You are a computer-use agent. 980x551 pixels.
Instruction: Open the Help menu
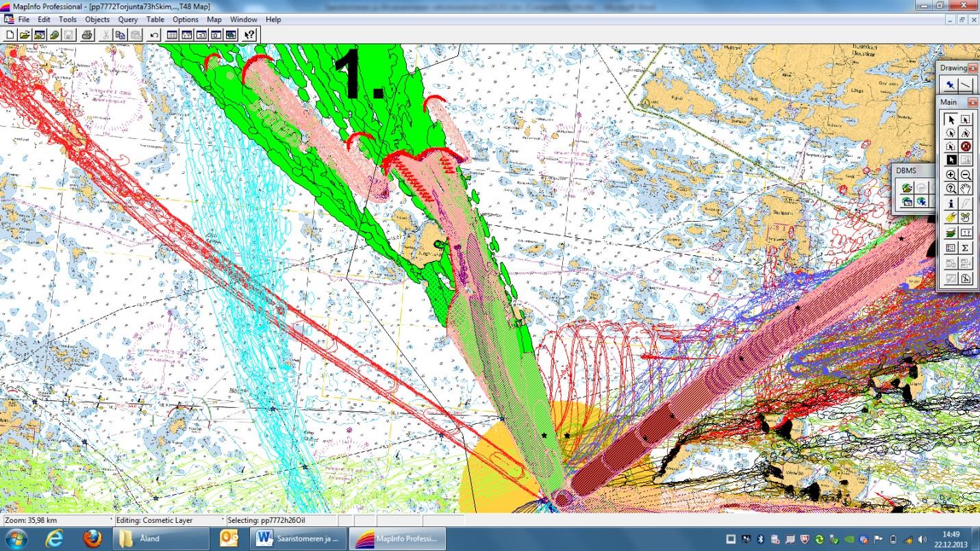pyautogui.click(x=273, y=20)
